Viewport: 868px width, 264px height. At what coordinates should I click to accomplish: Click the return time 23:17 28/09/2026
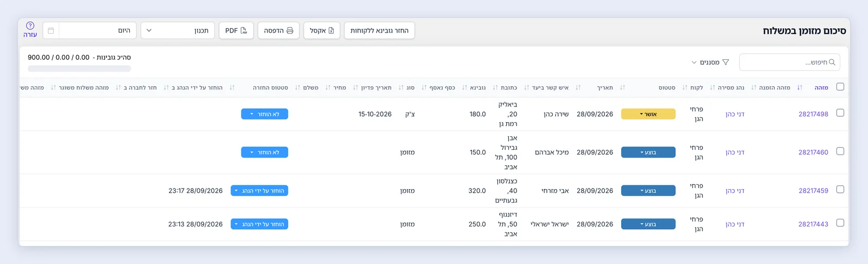pos(195,191)
